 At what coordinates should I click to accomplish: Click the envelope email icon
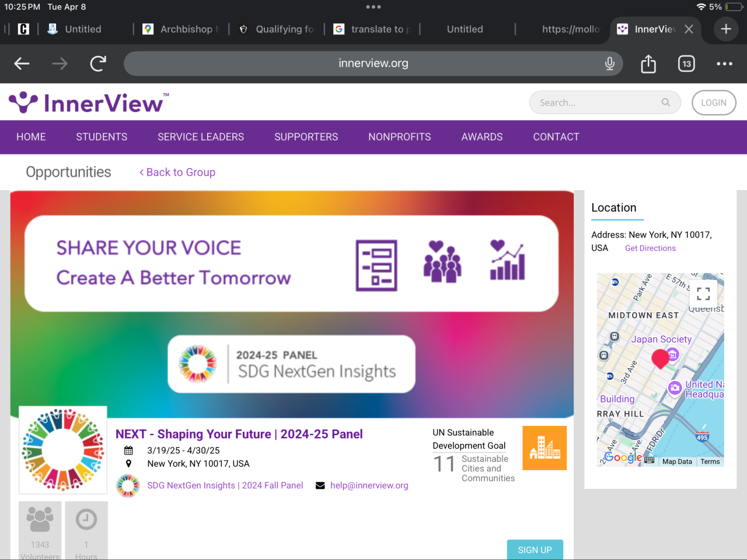click(320, 485)
